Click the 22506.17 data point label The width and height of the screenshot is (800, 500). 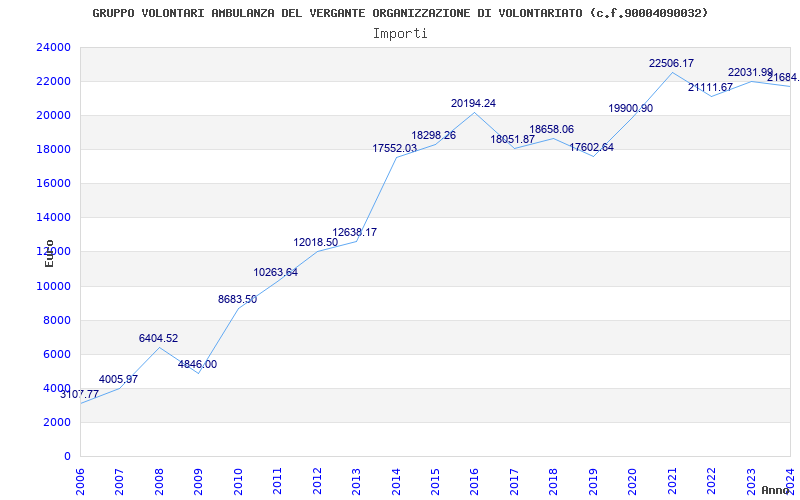[x=671, y=63]
